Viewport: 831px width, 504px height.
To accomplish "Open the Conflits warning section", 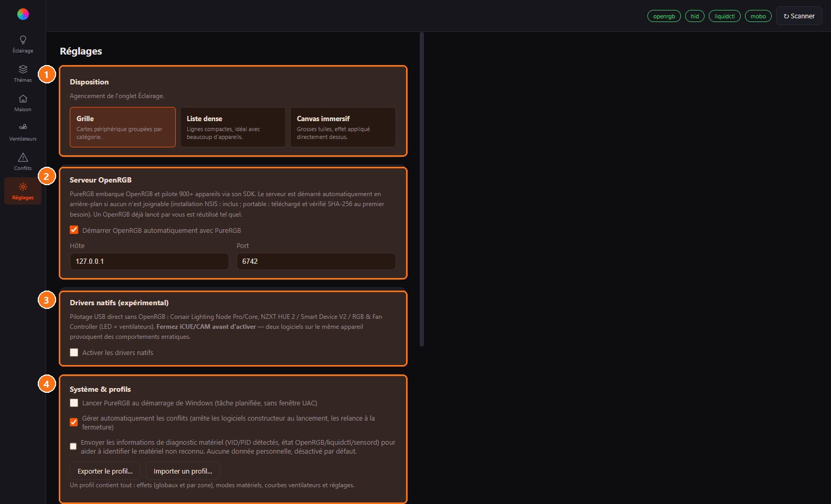I will [x=23, y=162].
